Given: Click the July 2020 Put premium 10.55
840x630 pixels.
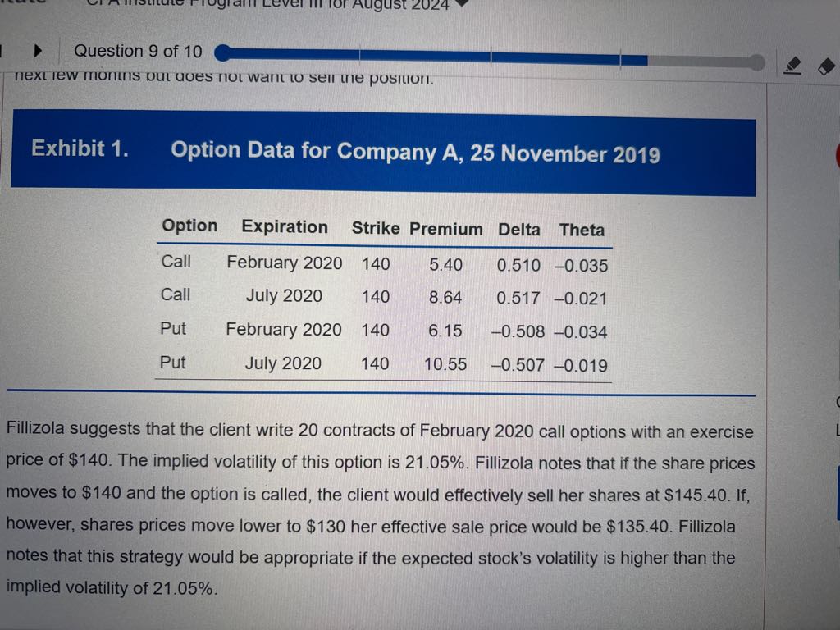Looking at the screenshot, I should [445, 363].
